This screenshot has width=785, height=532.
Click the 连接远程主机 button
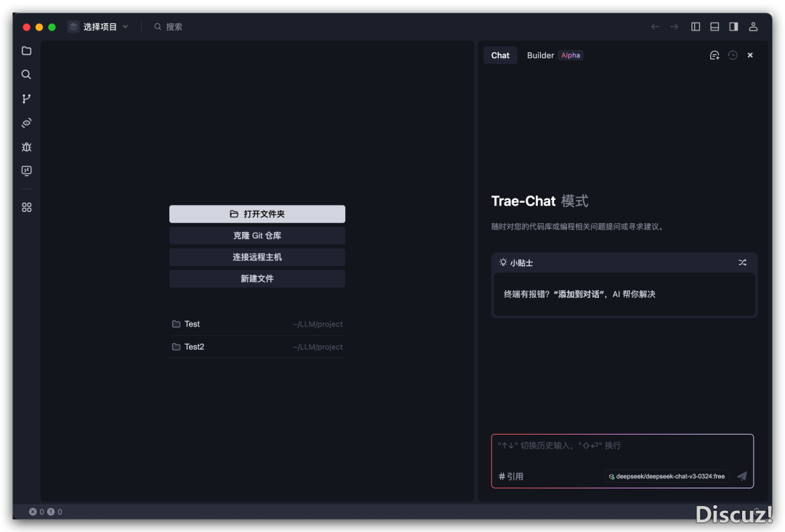pos(257,257)
